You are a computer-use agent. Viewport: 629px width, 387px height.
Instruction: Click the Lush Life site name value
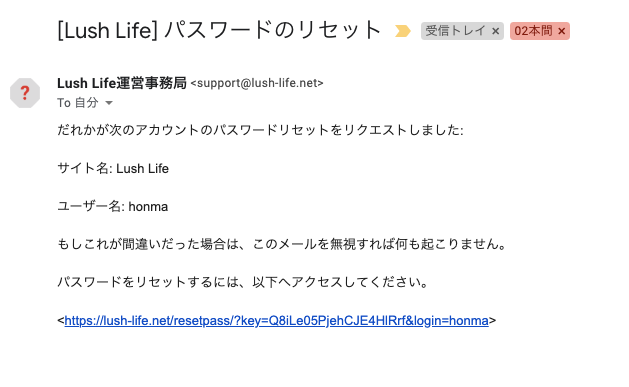[142, 168]
